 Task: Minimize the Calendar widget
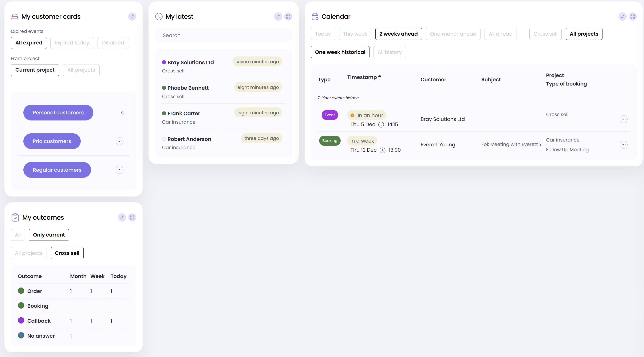point(622,16)
